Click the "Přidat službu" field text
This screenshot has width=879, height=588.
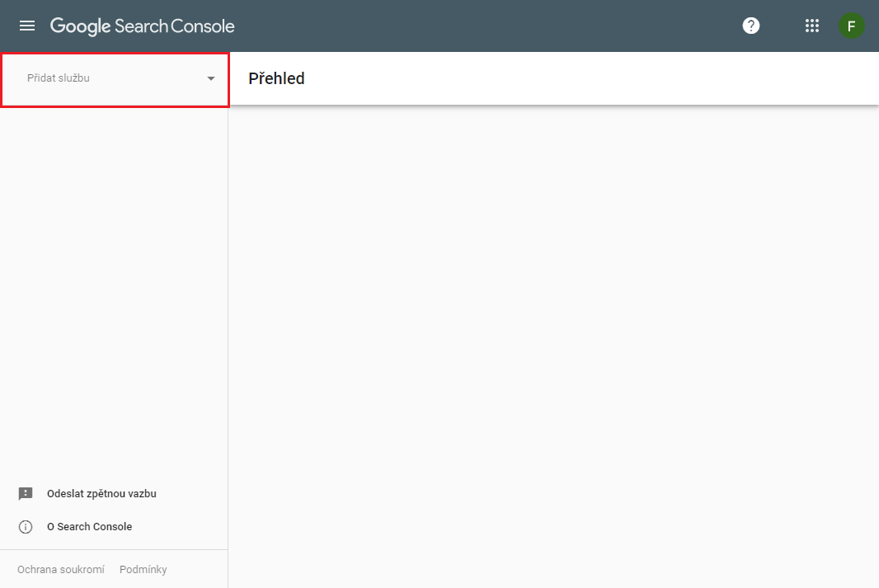[x=59, y=78]
